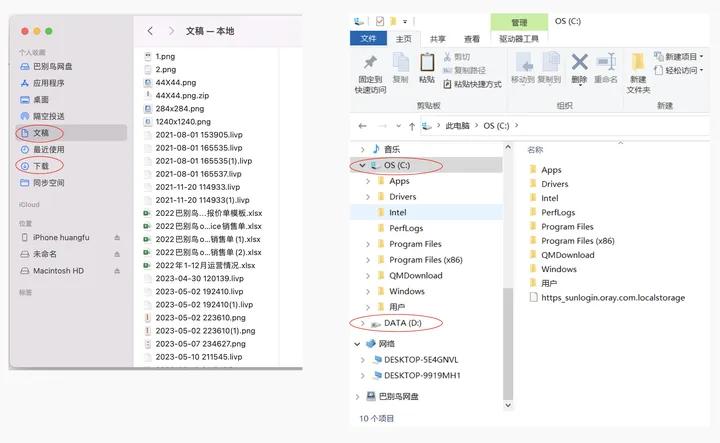Switch to 共享 ribbon tab
The image size is (720, 443).
[438, 39]
